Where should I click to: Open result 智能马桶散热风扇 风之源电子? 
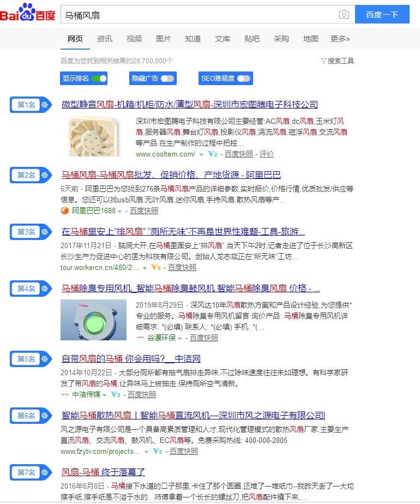coord(193,415)
